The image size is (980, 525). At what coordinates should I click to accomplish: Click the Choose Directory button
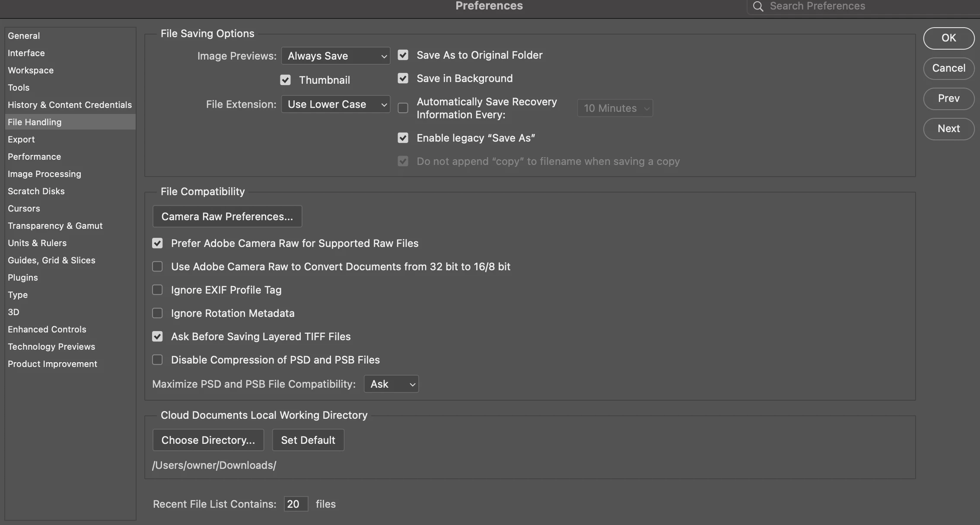pos(208,440)
